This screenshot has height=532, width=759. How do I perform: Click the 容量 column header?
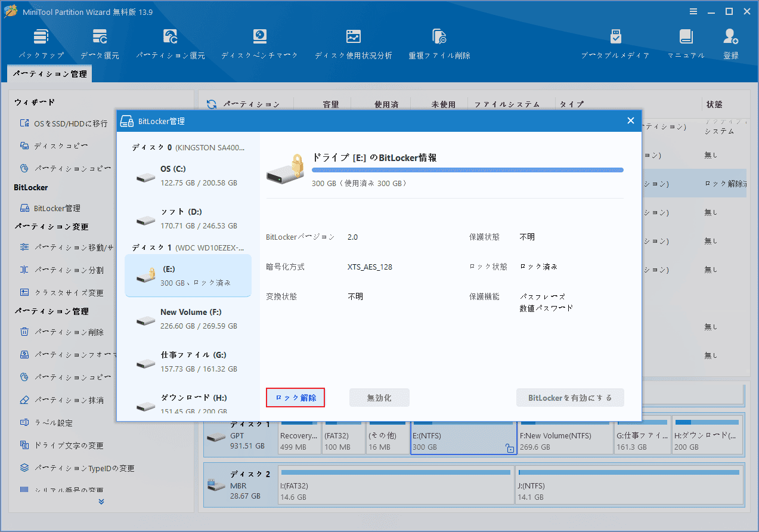pos(331,104)
